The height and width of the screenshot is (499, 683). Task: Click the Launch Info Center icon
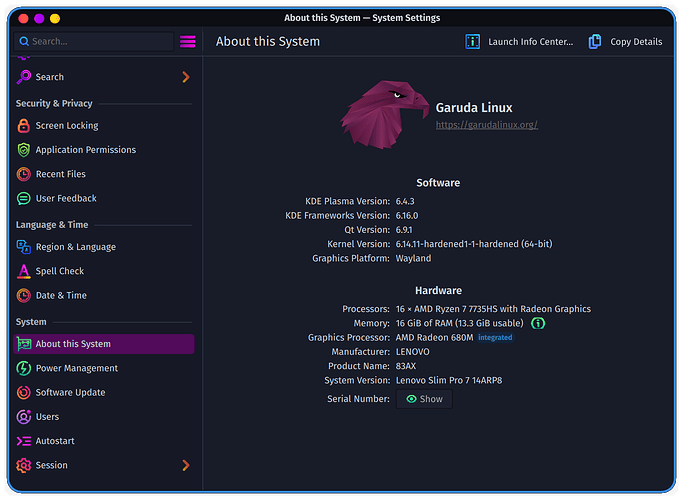coord(473,42)
